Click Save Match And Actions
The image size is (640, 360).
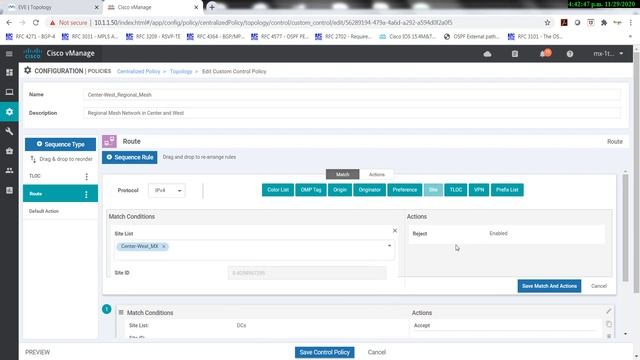point(549,286)
